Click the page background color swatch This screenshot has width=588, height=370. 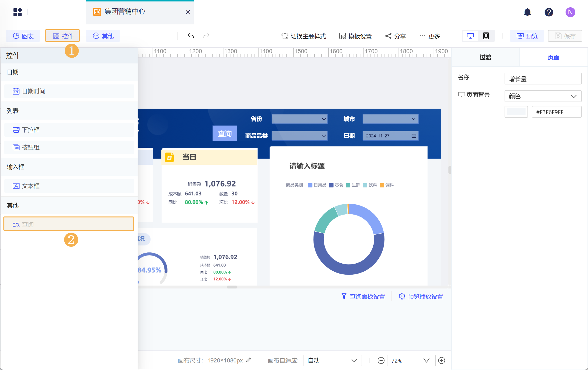click(x=516, y=112)
